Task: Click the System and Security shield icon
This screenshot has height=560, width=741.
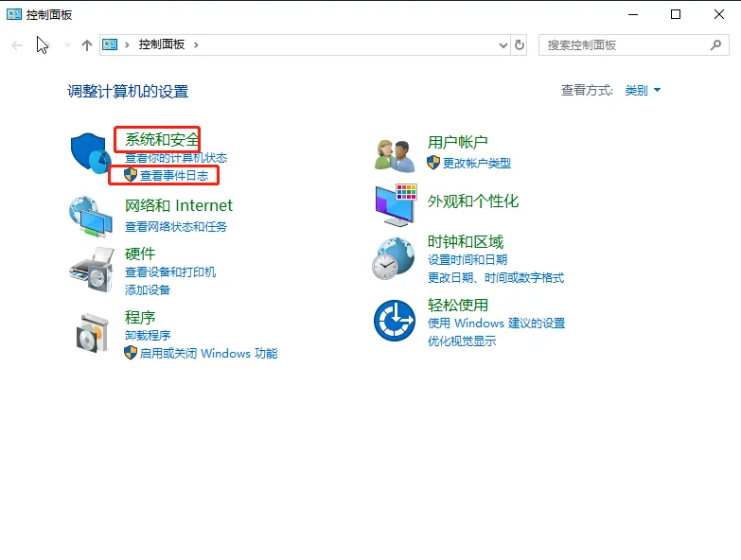Action: click(91, 153)
